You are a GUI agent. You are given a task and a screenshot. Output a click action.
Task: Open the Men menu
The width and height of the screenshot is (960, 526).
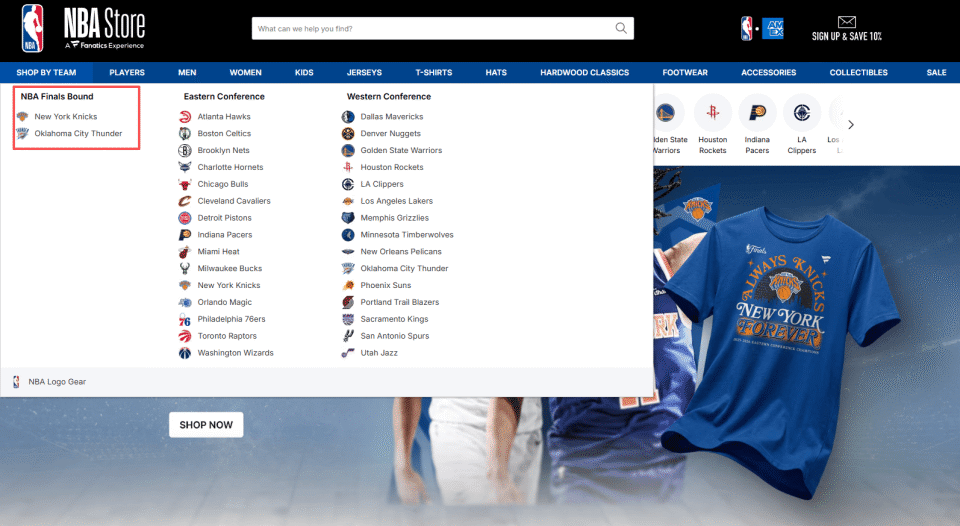187,72
